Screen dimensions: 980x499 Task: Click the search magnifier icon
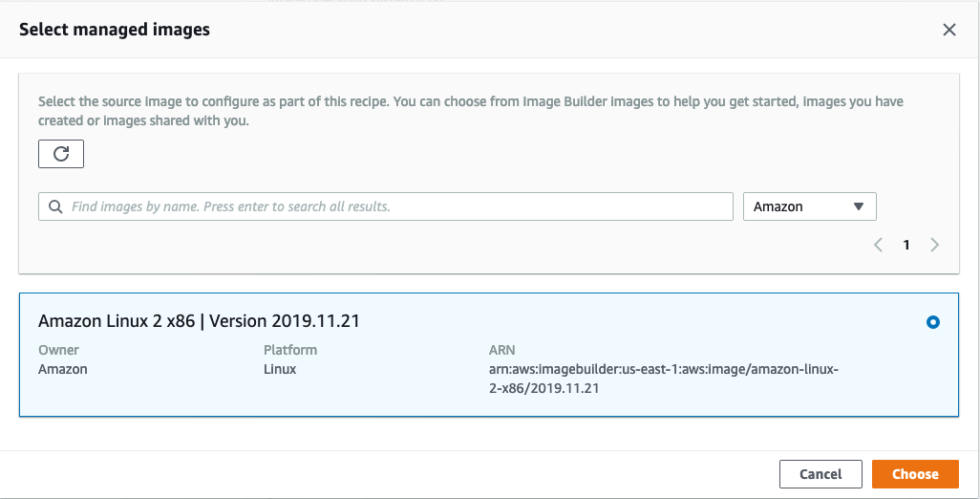point(55,206)
